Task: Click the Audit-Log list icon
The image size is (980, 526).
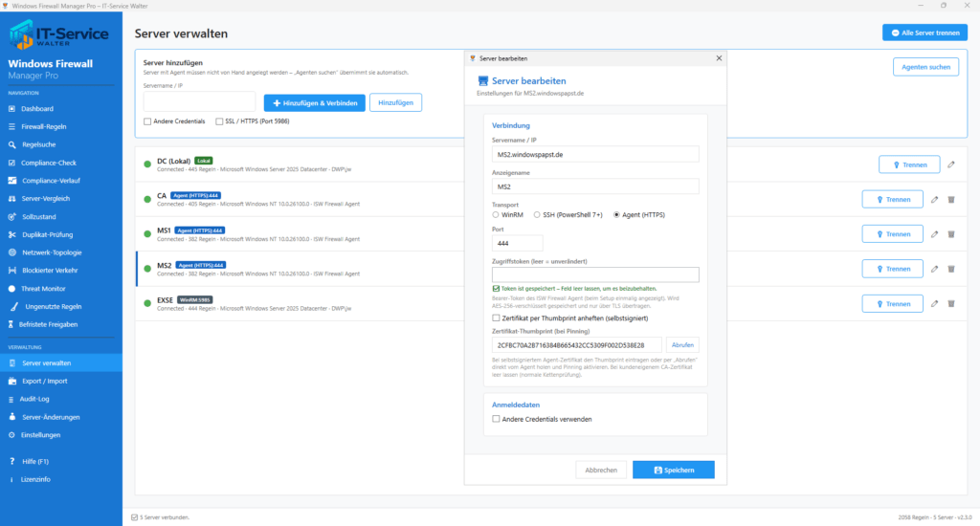Action: pos(11,399)
